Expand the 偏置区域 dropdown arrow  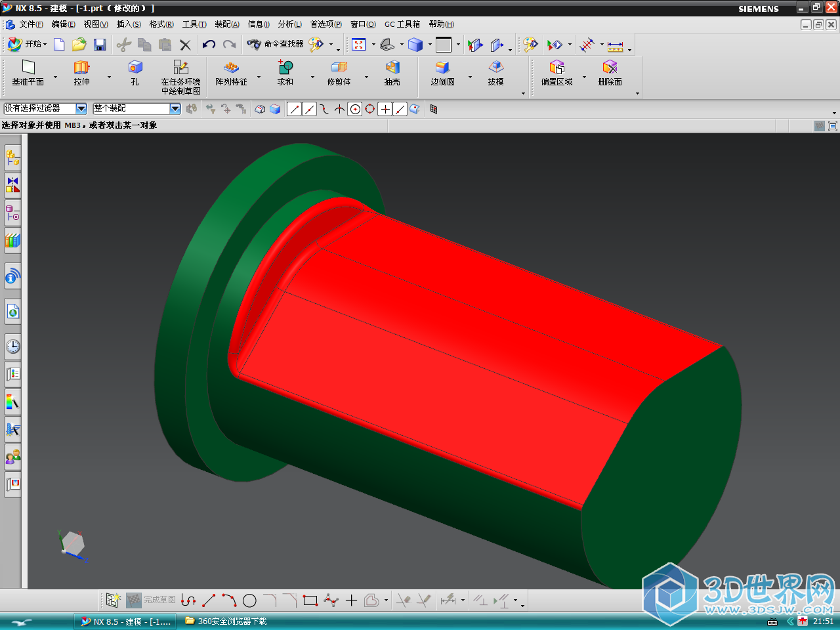tap(584, 77)
